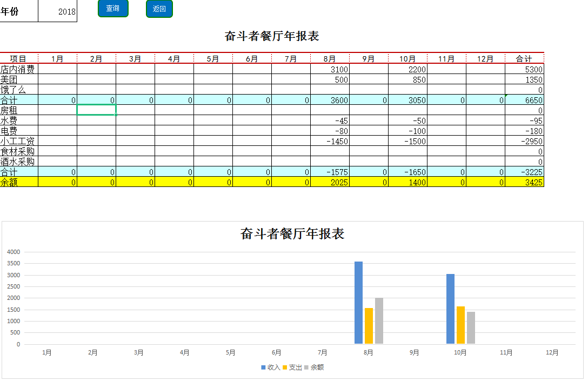Select the 水费 row label
The height and width of the screenshot is (388, 588).
(19, 121)
